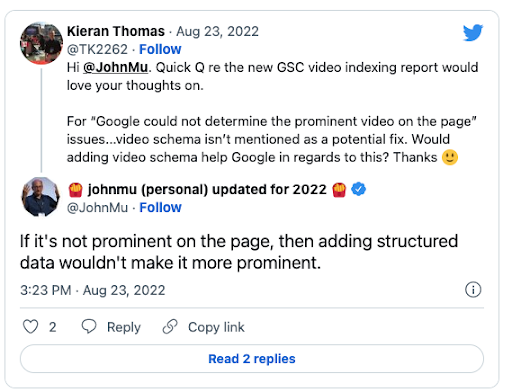The width and height of the screenshot is (512, 392).
Task: Click the Reply text label
Action: 124,327
